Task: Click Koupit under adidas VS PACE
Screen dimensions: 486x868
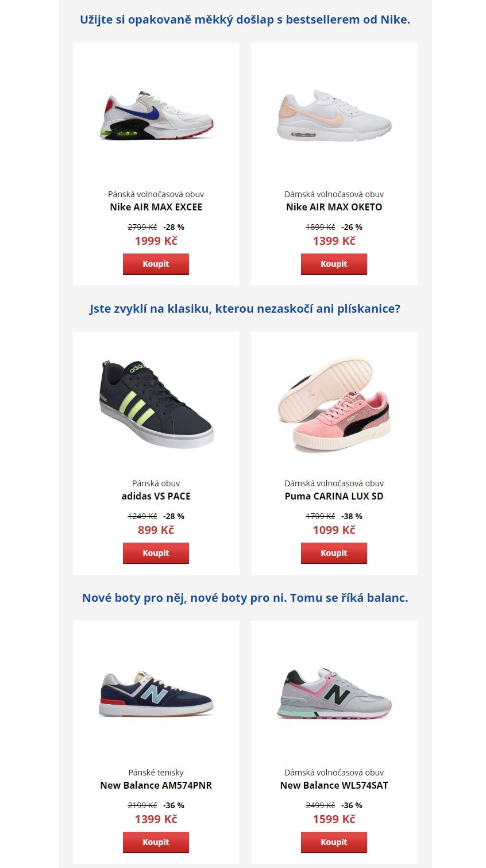Action: point(156,553)
